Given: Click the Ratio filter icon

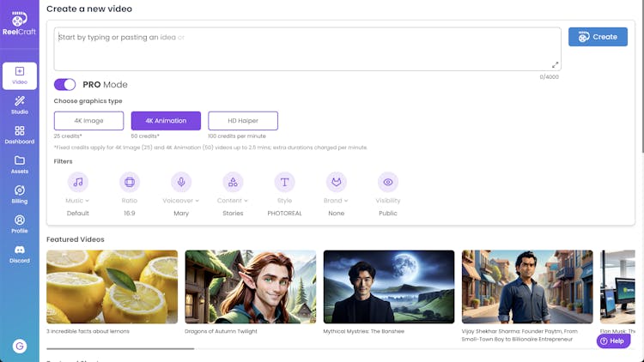Looking at the screenshot, I should pos(130,182).
